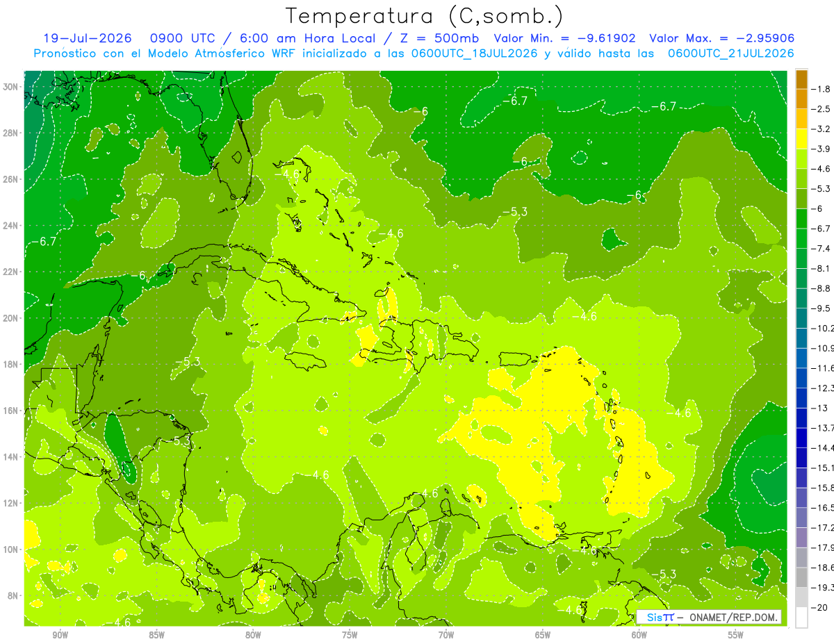This screenshot has width=834, height=644.
Task: Click the "24N" latitude axis label
Action: [x=10, y=226]
